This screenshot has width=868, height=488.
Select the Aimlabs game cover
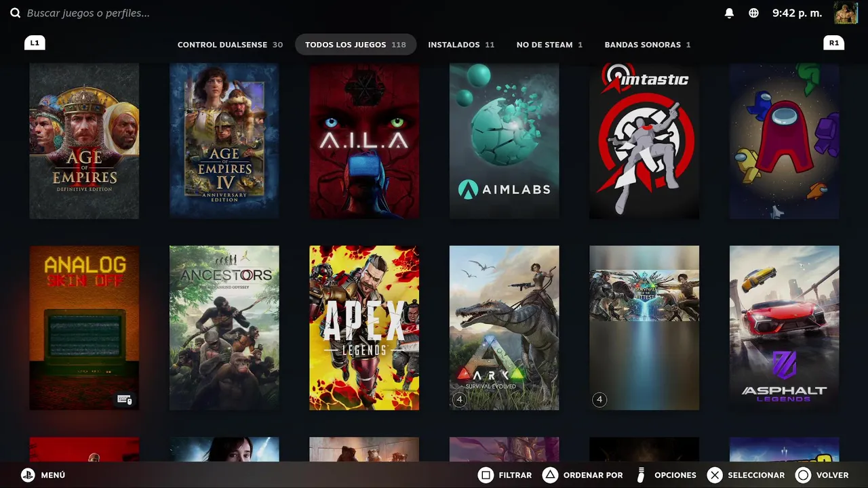(x=504, y=141)
